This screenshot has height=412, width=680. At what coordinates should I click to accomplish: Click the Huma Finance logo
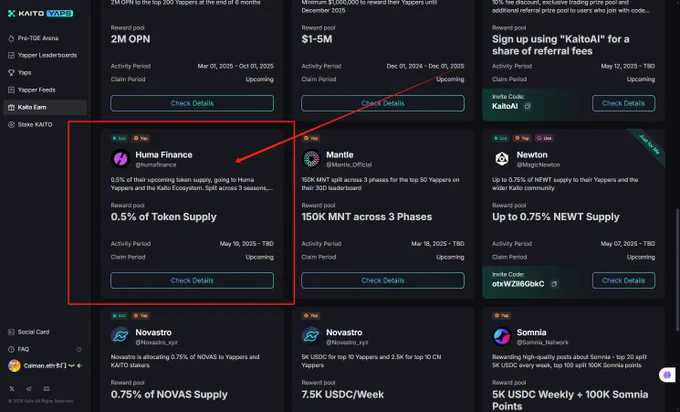(x=120, y=159)
